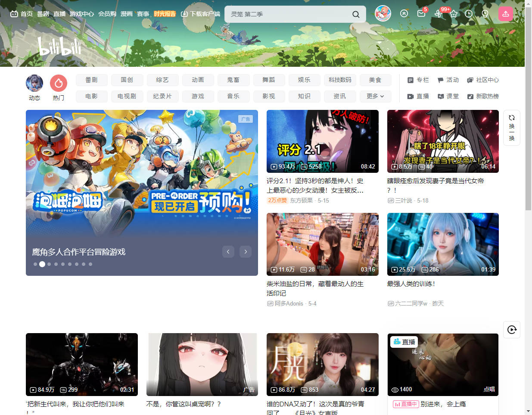Image resolution: width=532 pixels, height=415 pixels.
Task: Select the 电视剧 channel button
Action: pyautogui.click(x=127, y=97)
